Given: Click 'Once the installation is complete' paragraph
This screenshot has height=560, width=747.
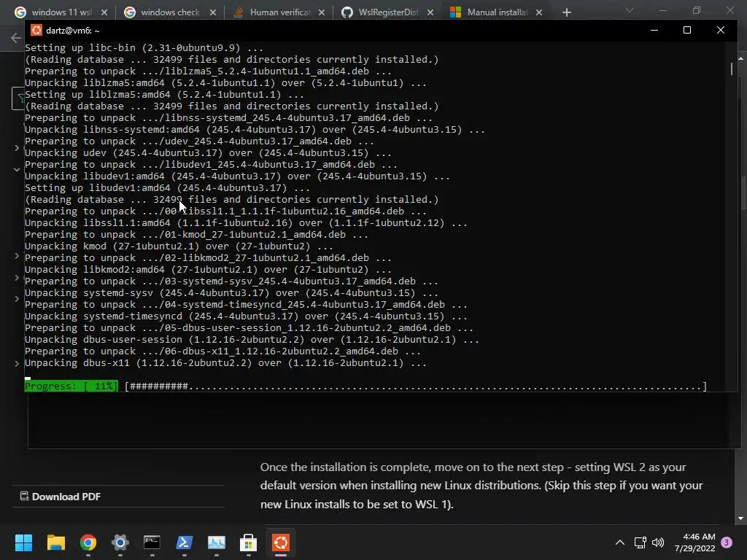Looking at the screenshot, I should tap(481, 485).
